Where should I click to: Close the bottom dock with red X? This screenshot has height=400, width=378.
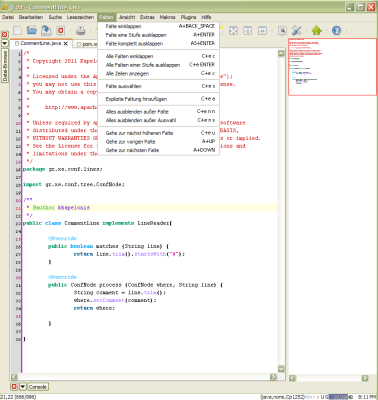[14, 387]
